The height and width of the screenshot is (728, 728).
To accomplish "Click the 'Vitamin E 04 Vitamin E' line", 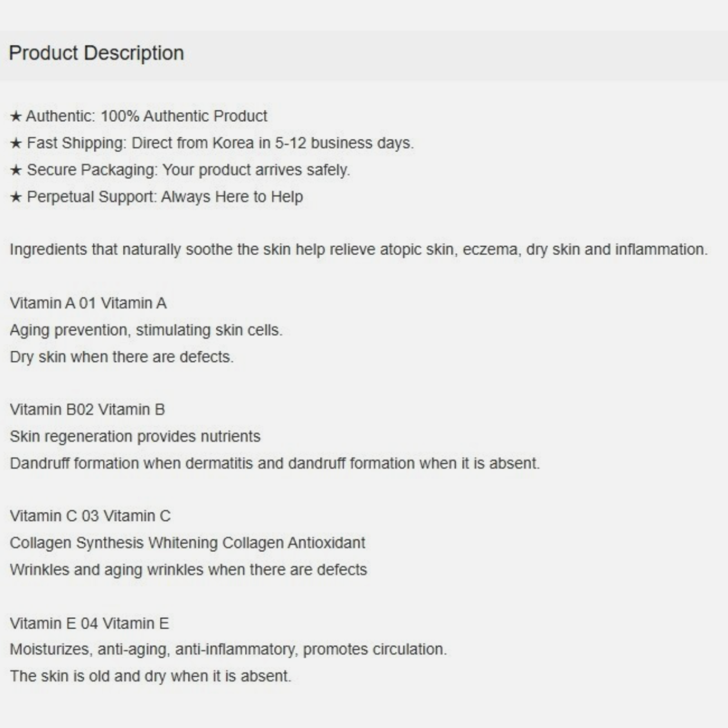I will click(x=89, y=624).
